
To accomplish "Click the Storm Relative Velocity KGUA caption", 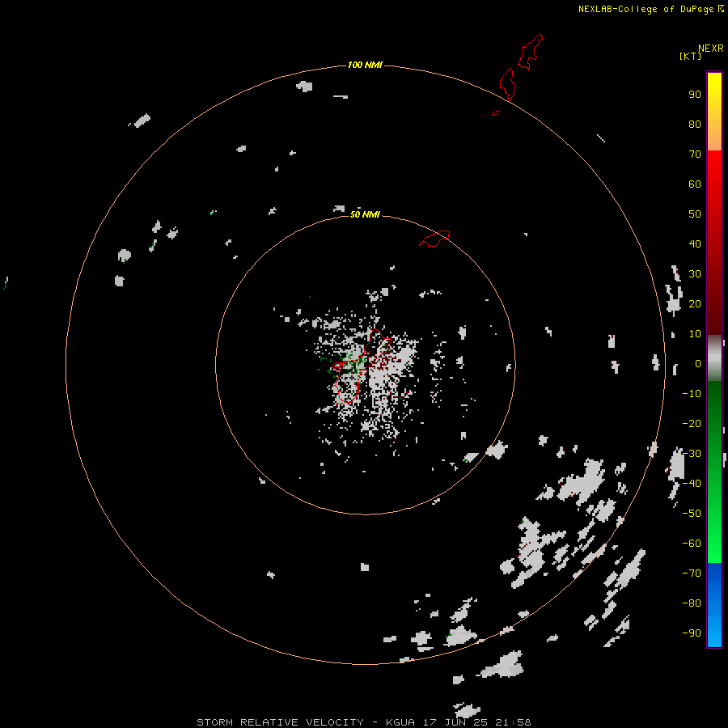I will pos(363,722).
